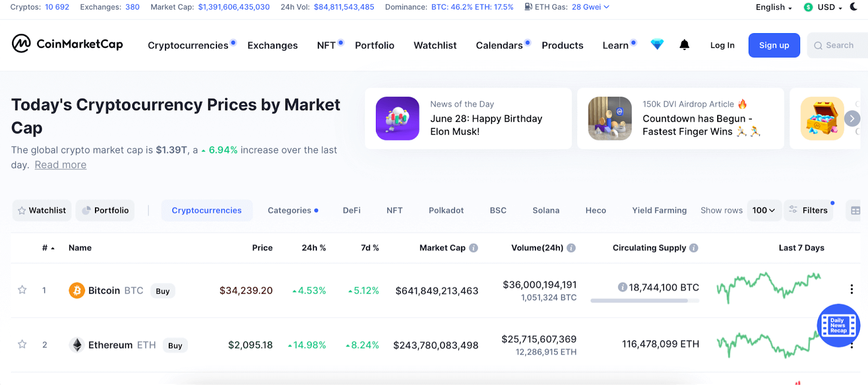Click Bitcoin circulating supply progress bar

(x=645, y=300)
